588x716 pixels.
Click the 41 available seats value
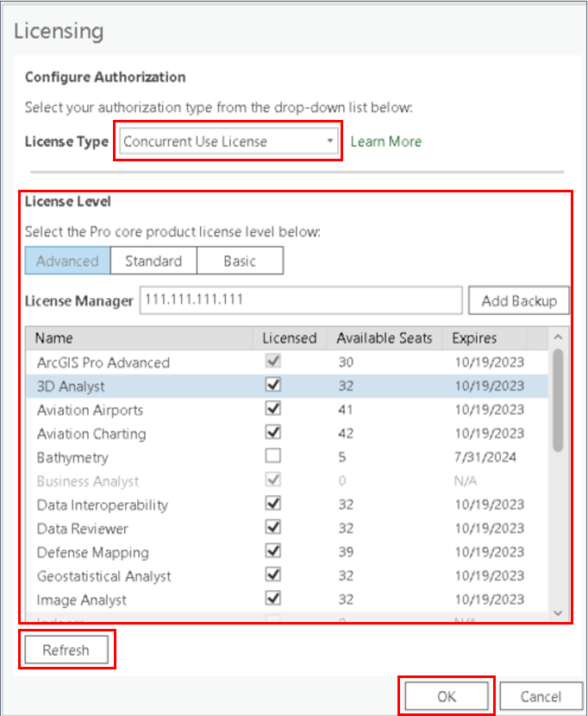[346, 410]
